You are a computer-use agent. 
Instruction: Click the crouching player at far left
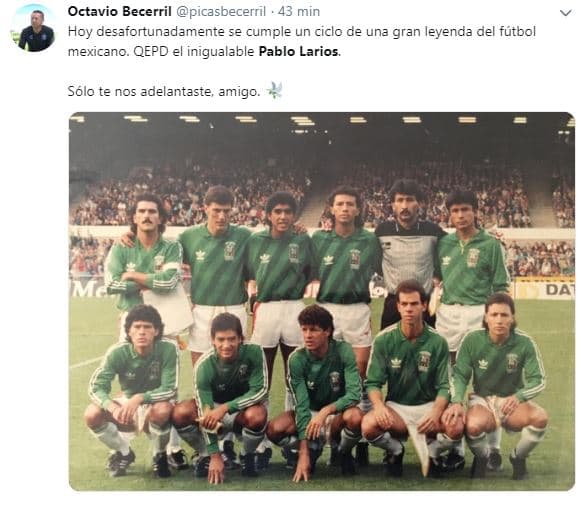click(x=133, y=389)
